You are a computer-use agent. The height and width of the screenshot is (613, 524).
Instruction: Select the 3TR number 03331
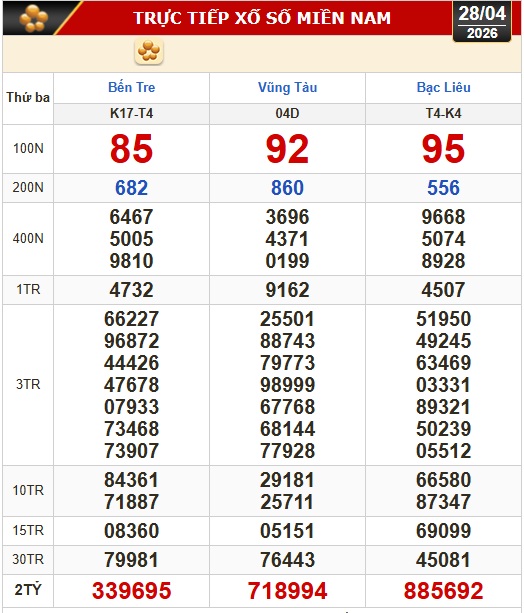[x=443, y=385]
